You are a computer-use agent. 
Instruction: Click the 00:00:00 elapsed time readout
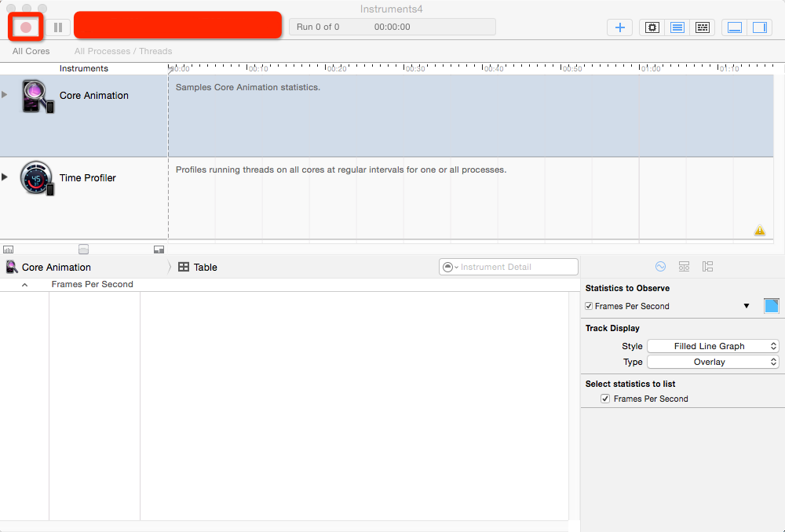click(392, 27)
